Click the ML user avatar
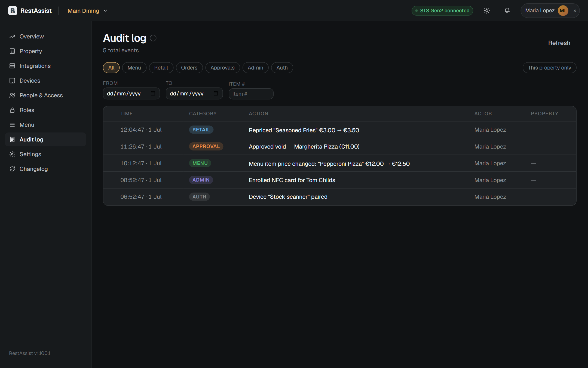The height and width of the screenshot is (368, 588). pyautogui.click(x=563, y=11)
